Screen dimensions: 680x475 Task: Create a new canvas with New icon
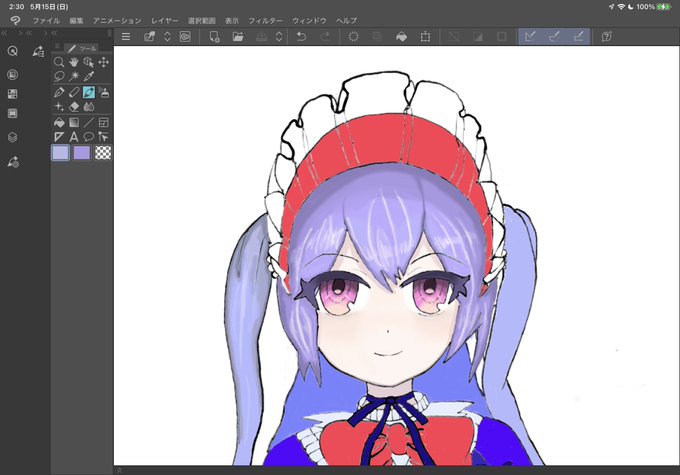coord(214,36)
